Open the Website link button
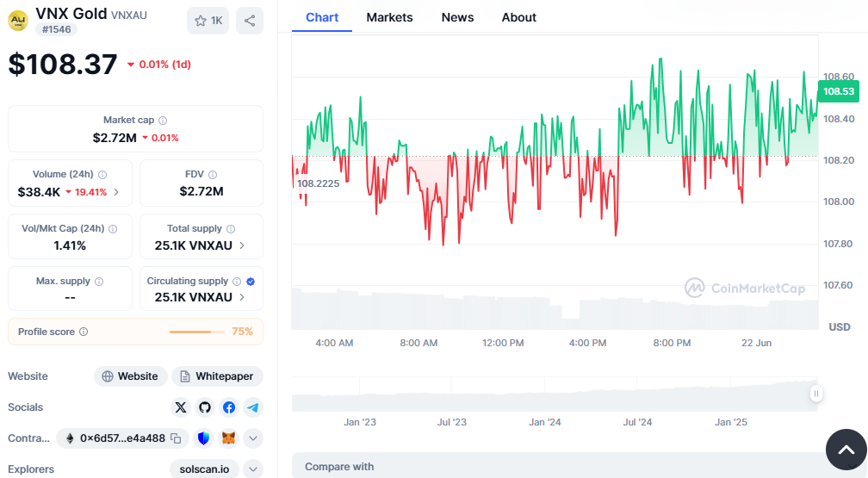This screenshot has width=868, height=478. click(131, 376)
